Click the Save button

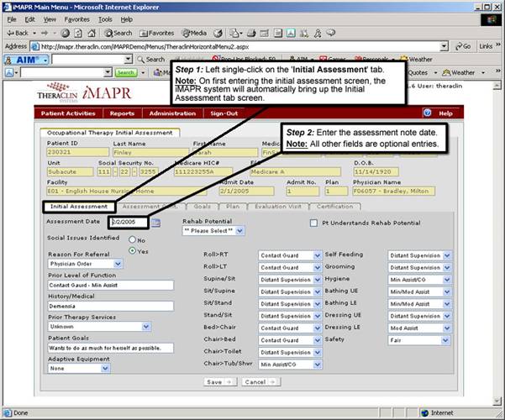pyautogui.click(x=218, y=381)
